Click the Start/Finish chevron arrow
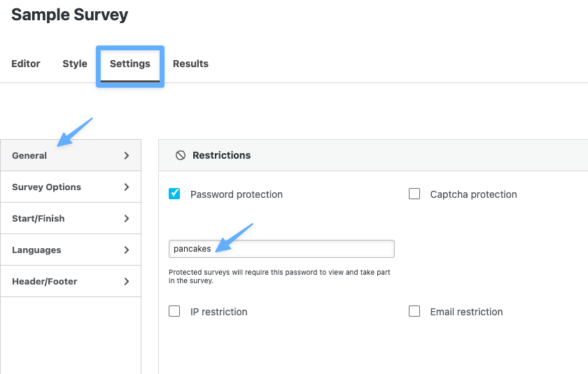The height and width of the screenshot is (374, 588). point(127,219)
